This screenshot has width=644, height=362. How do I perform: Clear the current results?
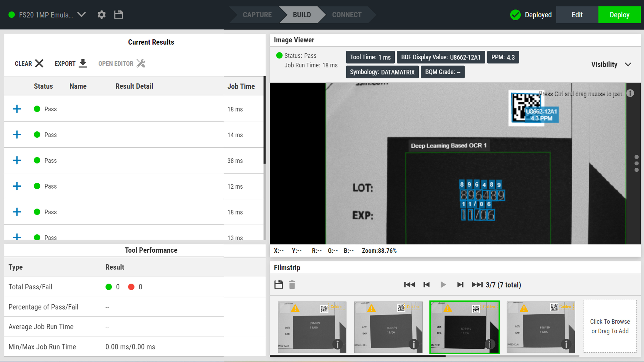click(x=39, y=63)
